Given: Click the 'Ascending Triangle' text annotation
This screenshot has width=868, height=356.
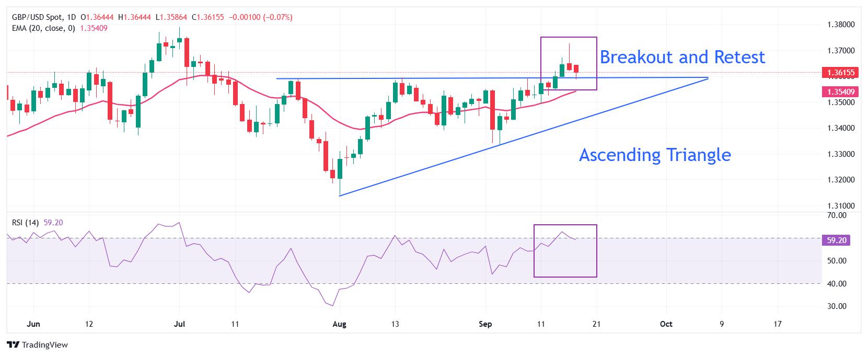Looking at the screenshot, I should pyautogui.click(x=655, y=155).
